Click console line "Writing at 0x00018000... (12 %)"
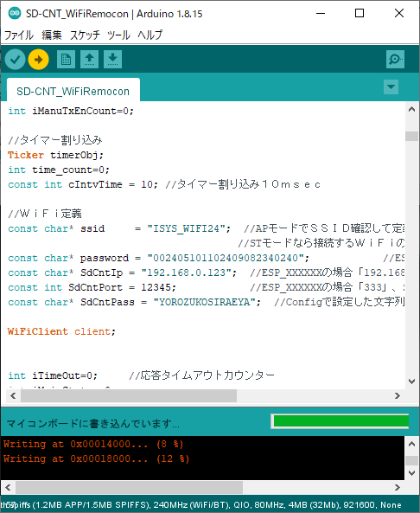This screenshot has height=513, width=420. 96,458
